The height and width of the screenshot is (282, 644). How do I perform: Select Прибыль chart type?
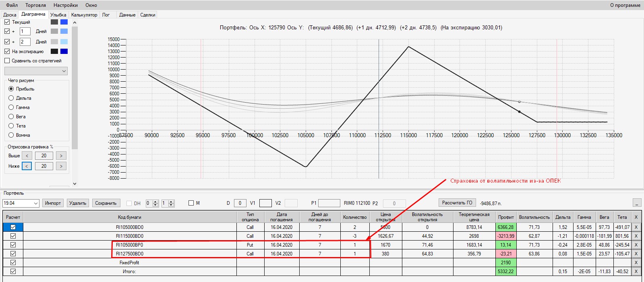coord(11,89)
